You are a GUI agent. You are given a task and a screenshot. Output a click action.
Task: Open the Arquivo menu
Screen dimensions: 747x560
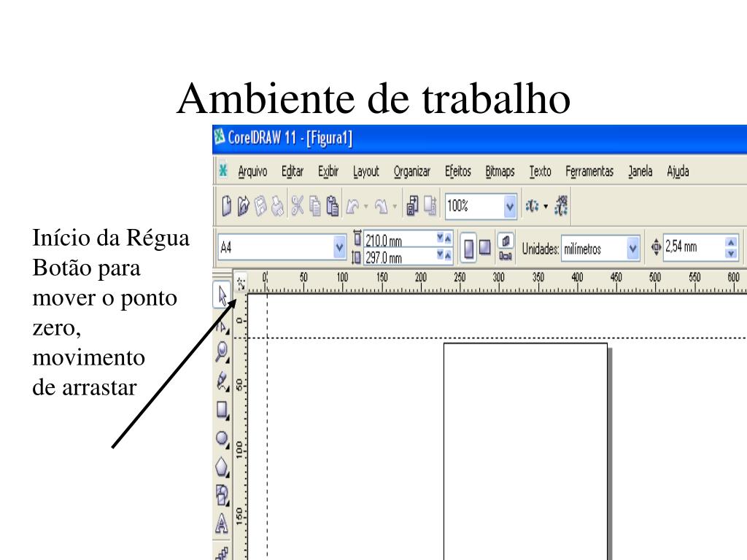[x=252, y=171]
